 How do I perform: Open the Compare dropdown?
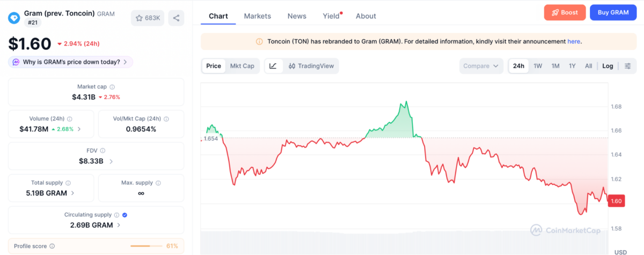[x=481, y=66]
